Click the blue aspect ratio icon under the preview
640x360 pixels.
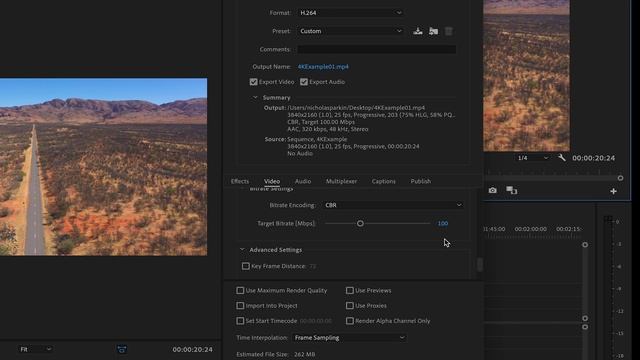[x=122, y=349]
